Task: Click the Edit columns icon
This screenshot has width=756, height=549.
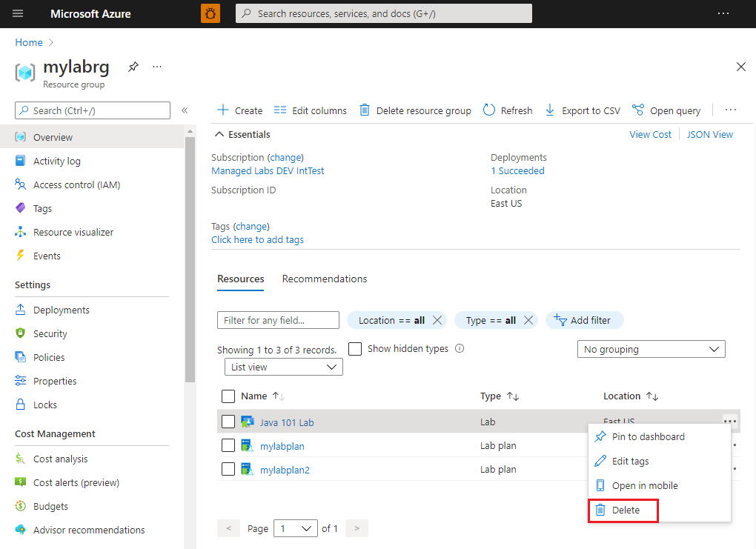Action: click(x=280, y=110)
